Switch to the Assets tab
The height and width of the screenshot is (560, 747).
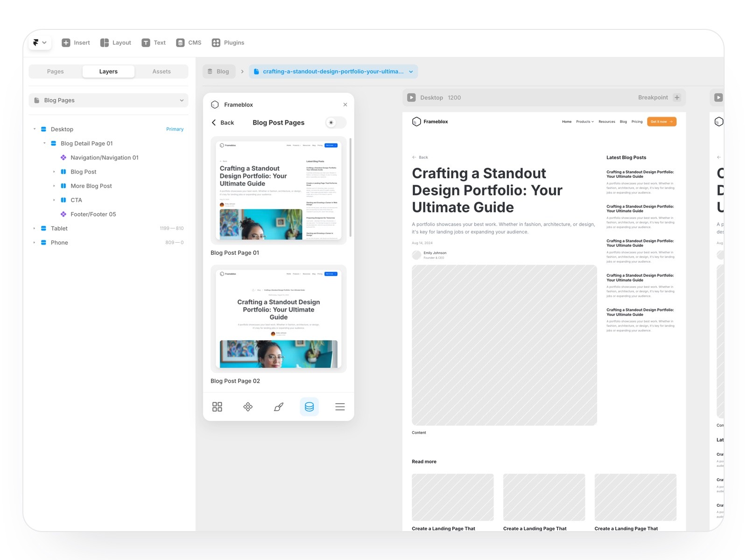point(162,71)
